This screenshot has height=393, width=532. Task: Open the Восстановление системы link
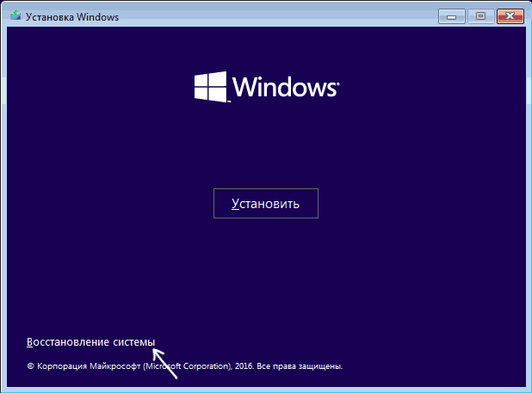point(90,342)
